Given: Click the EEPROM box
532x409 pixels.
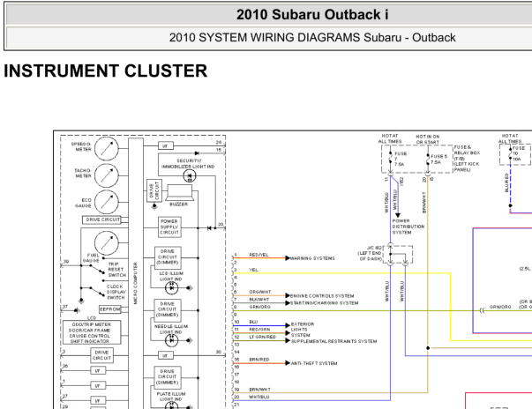Looking at the screenshot, I should pos(109,309).
